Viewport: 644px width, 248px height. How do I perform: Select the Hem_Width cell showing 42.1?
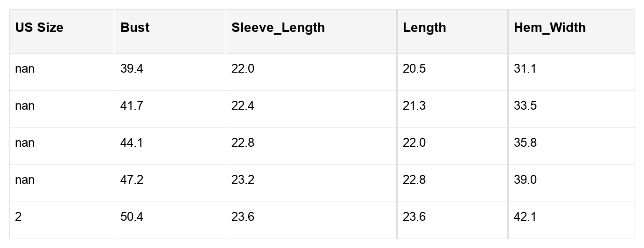coord(525,217)
